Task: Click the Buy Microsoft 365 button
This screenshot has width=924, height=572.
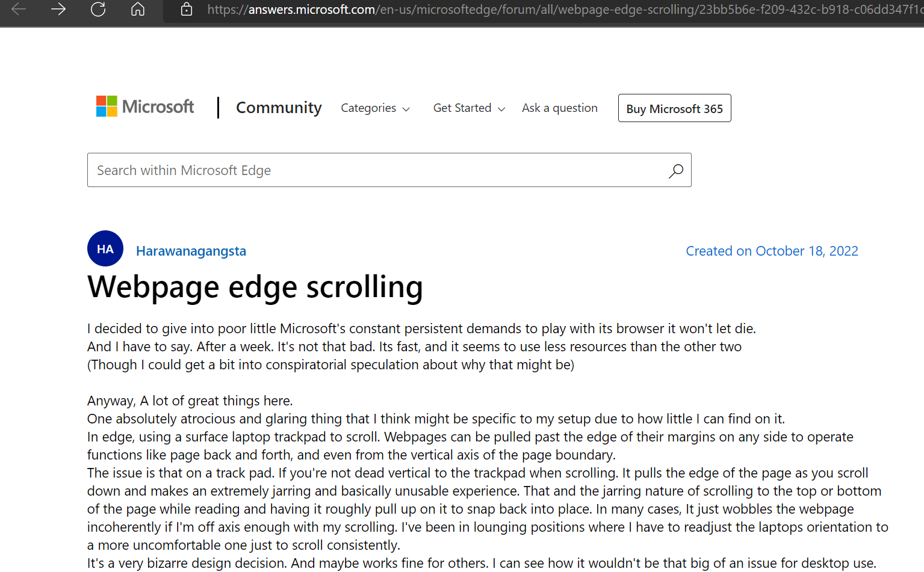Action: pyautogui.click(x=674, y=108)
